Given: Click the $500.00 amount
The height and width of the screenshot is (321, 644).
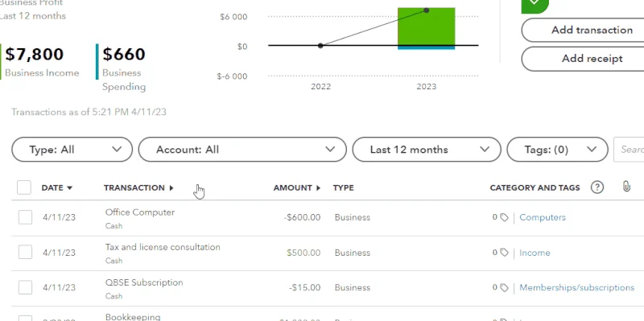Looking at the screenshot, I should 303,253.
